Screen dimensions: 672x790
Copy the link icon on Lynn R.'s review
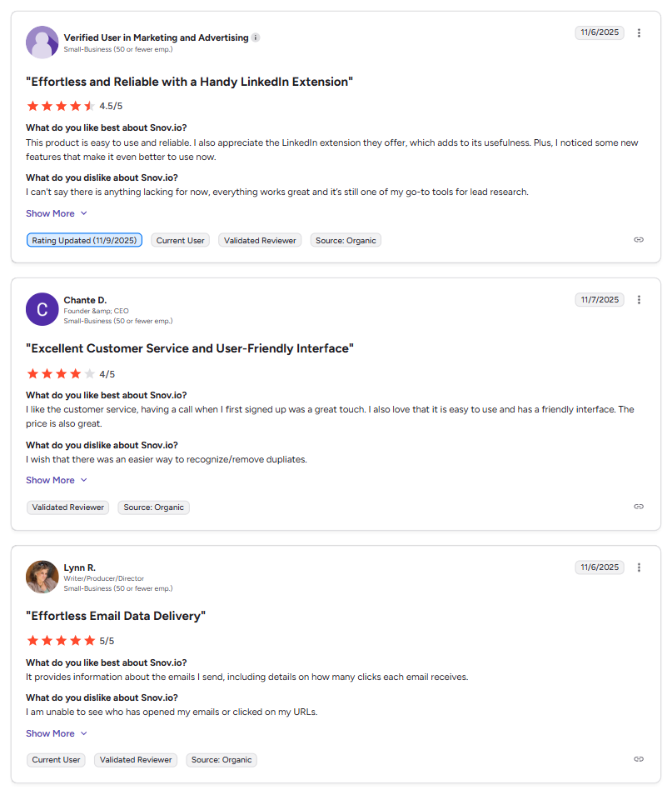tap(638, 760)
